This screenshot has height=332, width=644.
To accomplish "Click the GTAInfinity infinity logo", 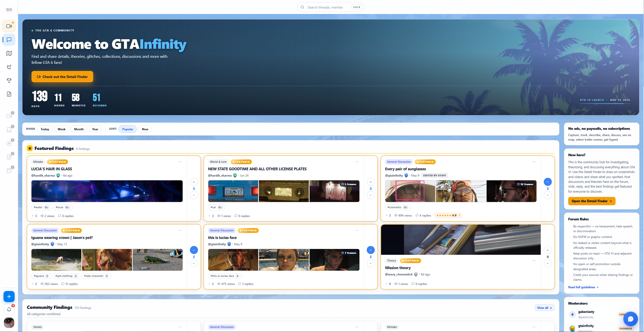I will (x=9, y=10).
